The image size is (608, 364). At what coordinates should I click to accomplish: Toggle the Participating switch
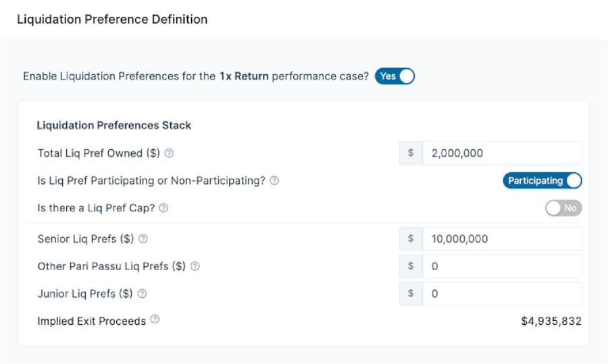542,180
